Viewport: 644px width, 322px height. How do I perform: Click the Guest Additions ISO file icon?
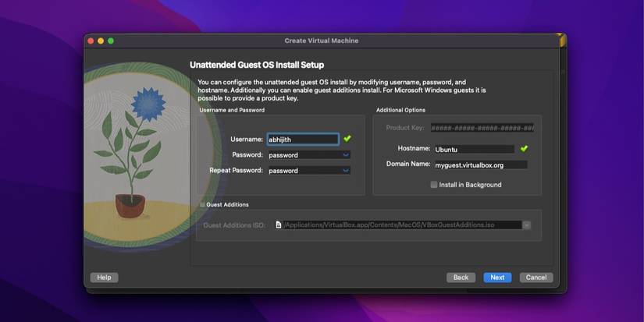coord(279,225)
